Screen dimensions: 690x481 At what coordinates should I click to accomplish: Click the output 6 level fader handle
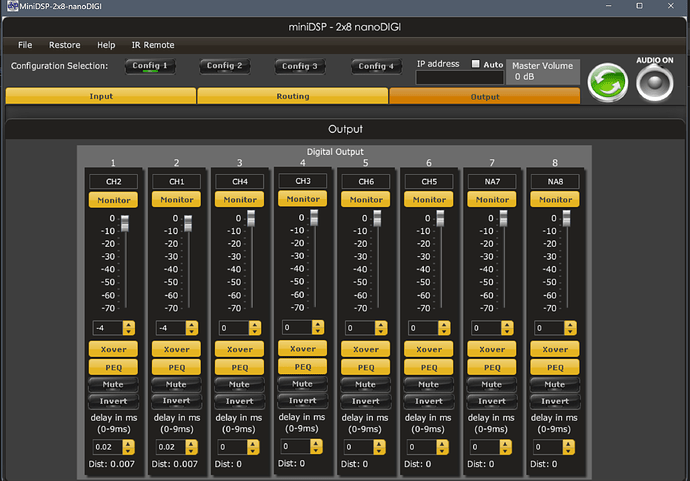tap(440, 218)
